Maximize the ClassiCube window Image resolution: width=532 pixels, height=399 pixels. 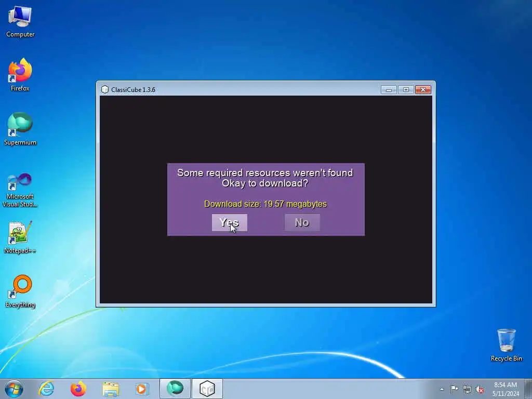tap(406, 89)
